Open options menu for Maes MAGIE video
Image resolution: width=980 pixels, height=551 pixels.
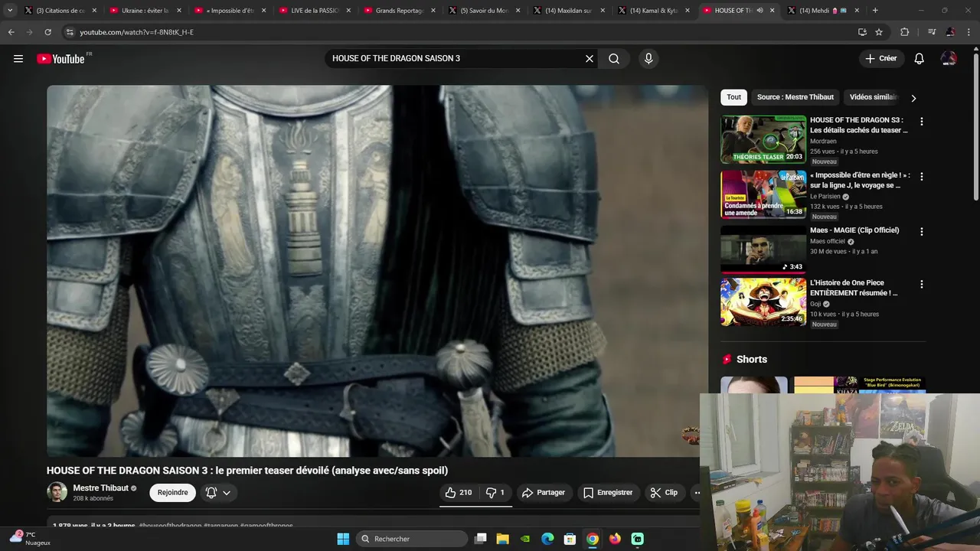pyautogui.click(x=921, y=232)
